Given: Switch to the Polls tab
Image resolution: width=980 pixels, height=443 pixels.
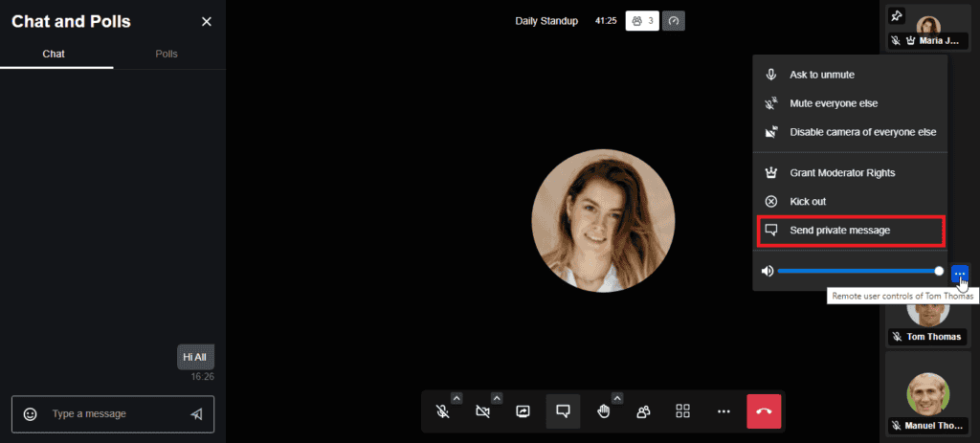Looking at the screenshot, I should tap(167, 54).
